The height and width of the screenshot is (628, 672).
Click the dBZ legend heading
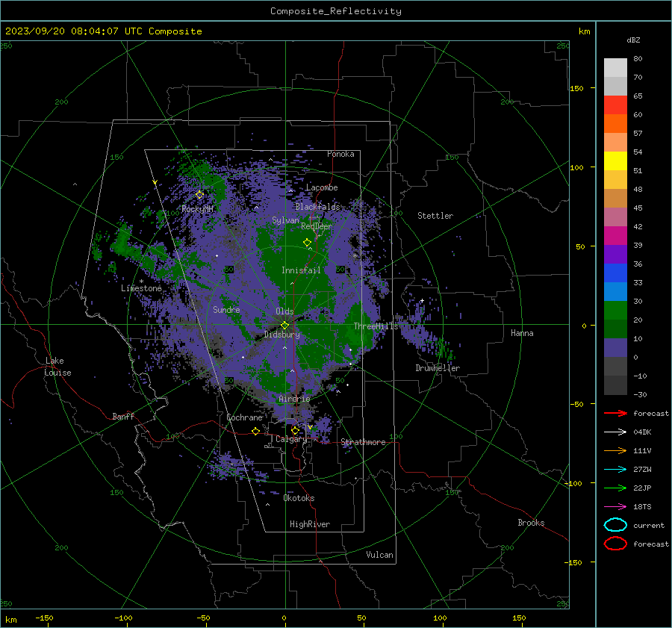(x=633, y=40)
